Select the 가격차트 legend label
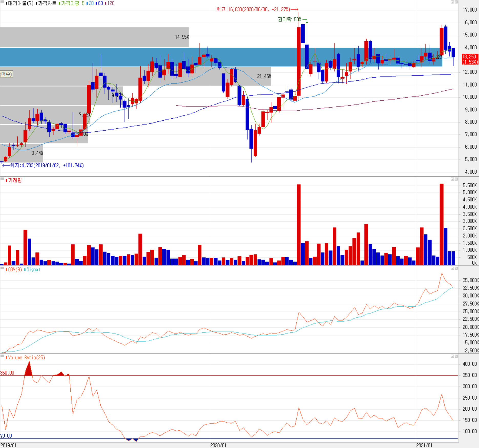This screenshot has height=448, width=479. pos(47,3)
